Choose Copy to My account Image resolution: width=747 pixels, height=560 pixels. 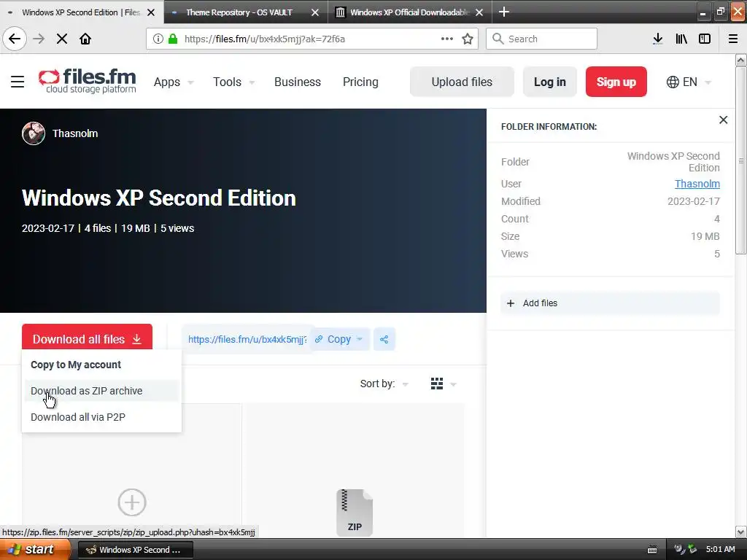click(76, 365)
